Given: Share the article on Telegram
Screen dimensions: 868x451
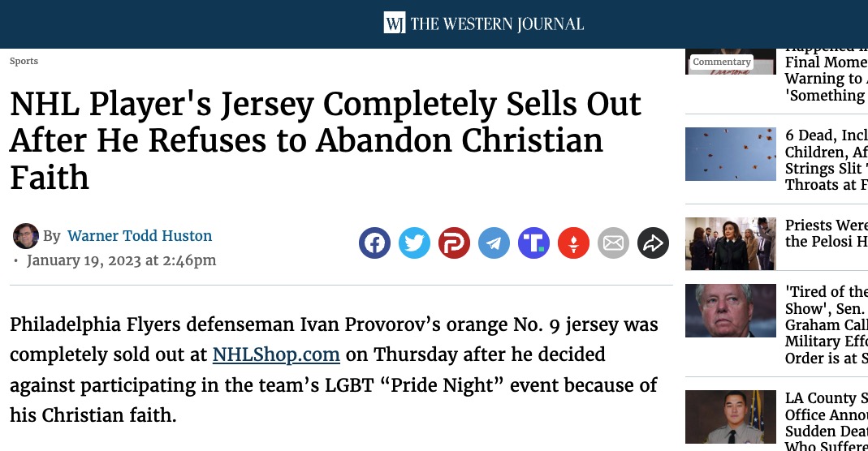Looking at the screenshot, I should click(x=494, y=243).
